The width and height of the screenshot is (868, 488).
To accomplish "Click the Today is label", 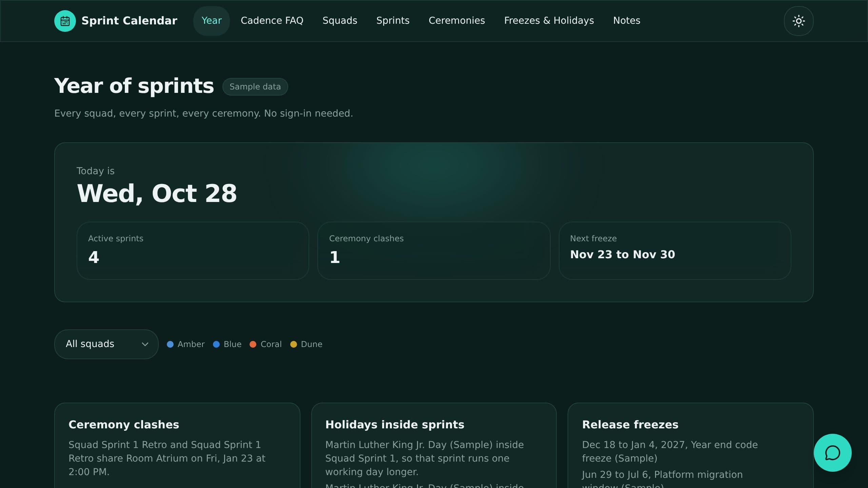I will [95, 171].
